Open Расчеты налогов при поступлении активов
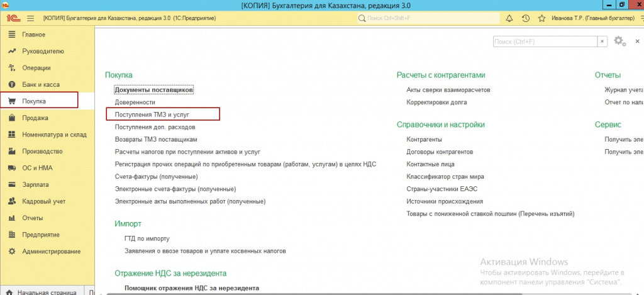The height and width of the screenshot is (295, 644). [187, 152]
